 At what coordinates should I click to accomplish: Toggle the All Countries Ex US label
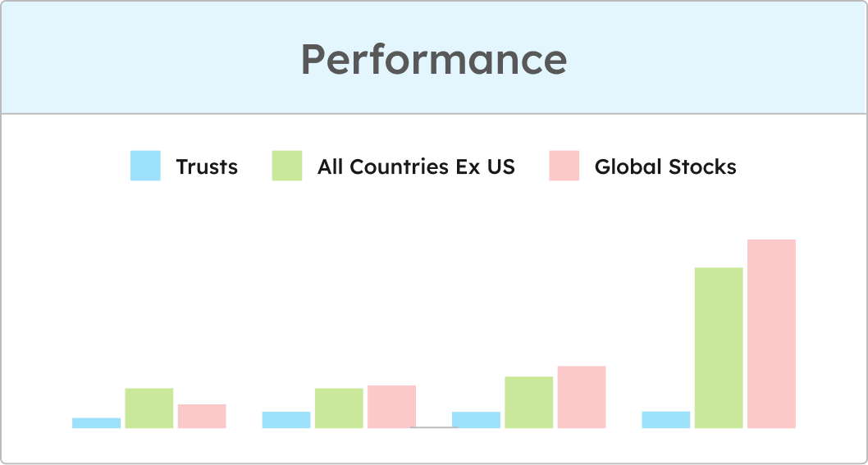[416, 167]
